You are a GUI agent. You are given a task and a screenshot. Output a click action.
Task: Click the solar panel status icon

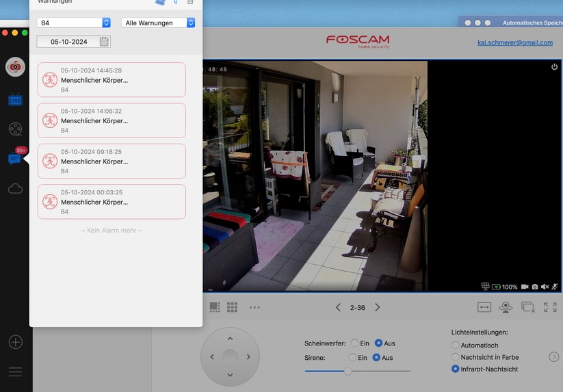click(x=485, y=286)
